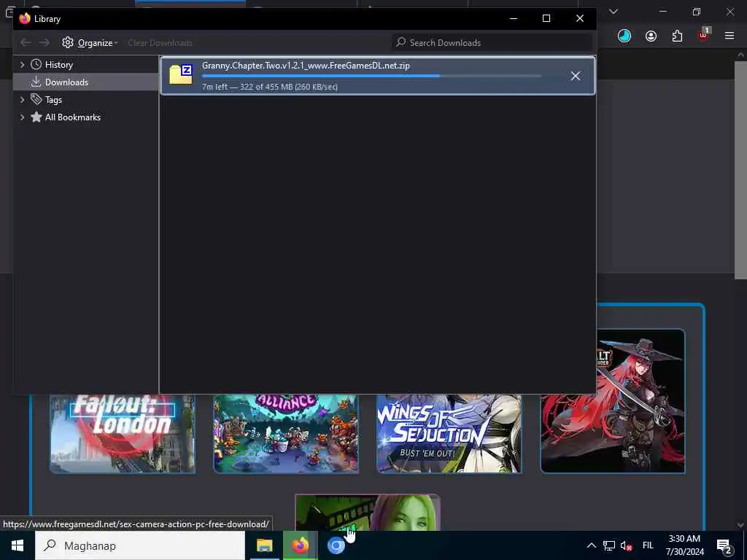Select History in the Library sidebar

click(58, 64)
